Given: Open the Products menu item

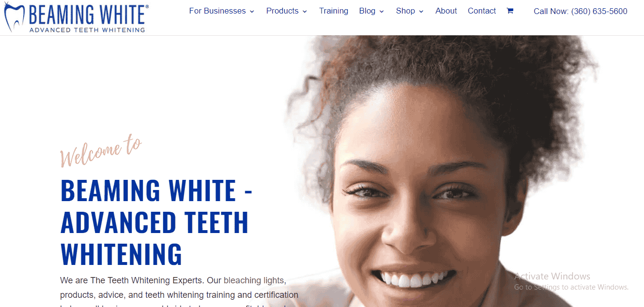Looking at the screenshot, I should (282, 11).
